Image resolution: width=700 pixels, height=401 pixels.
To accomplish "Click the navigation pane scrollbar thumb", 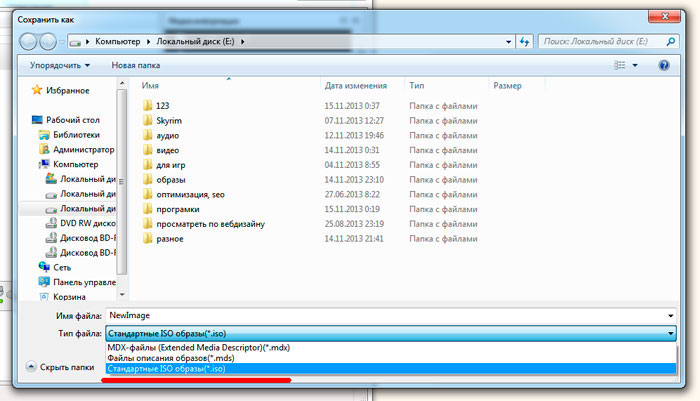I will tap(122, 182).
